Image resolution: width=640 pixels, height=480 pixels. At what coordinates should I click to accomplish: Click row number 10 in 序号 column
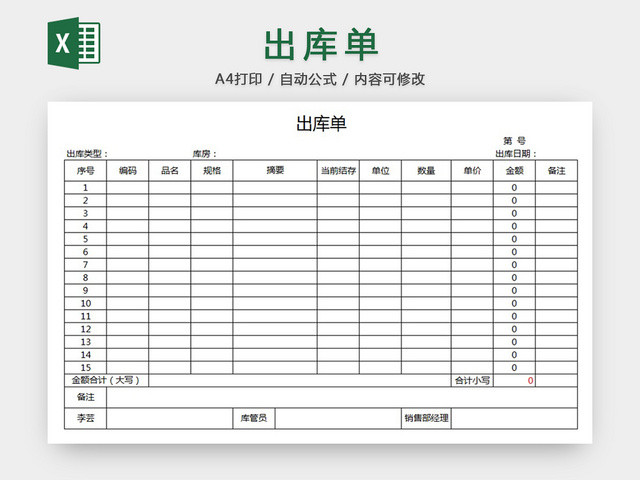click(86, 304)
